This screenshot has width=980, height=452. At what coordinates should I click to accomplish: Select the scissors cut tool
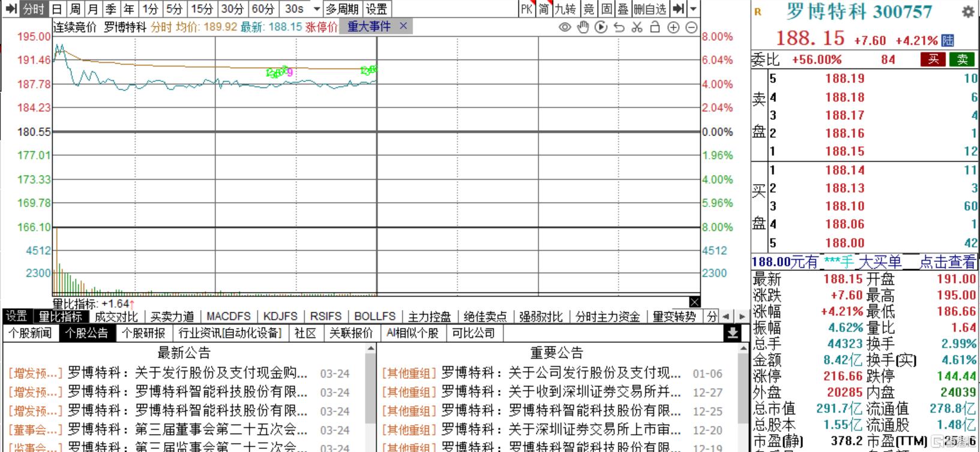pos(637,28)
